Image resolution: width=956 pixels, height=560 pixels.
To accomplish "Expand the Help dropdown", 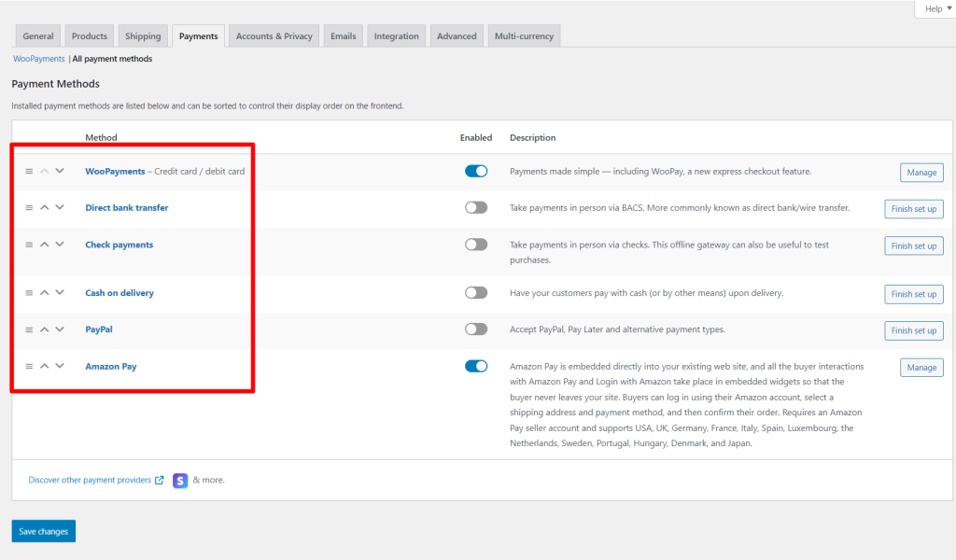I will pos(933,8).
